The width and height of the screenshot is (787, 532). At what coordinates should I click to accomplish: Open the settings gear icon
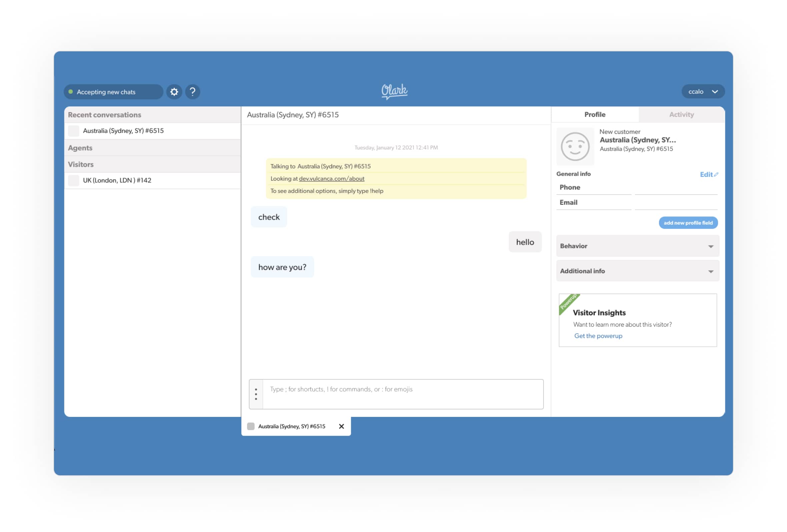[174, 92]
